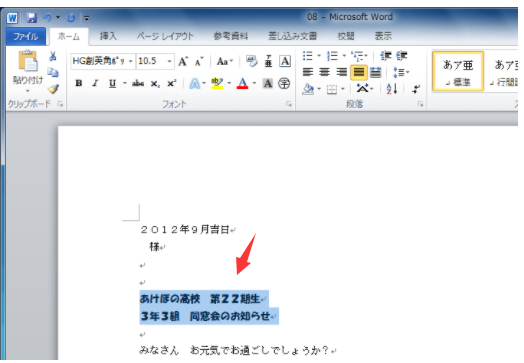Image resolution: width=524 pixels, height=363 pixels.
Task: Toggle Bullets list button
Action: coord(307,55)
